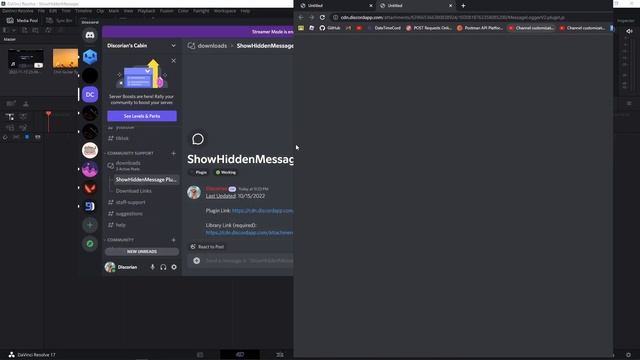Open a new browser tab
Screen dimensions: 640x360
click(463, 6)
